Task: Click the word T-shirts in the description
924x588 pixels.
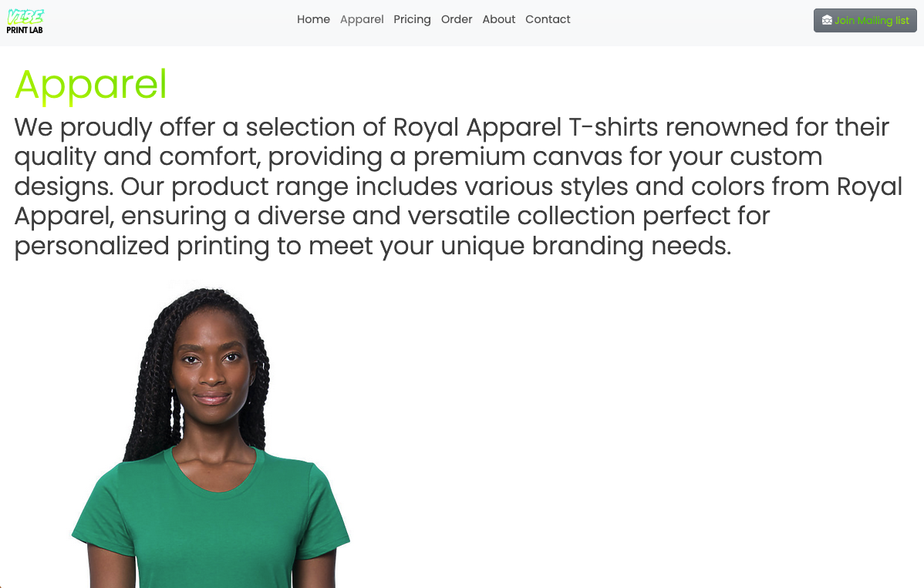Action: pyautogui.click(x=613, y=127)
